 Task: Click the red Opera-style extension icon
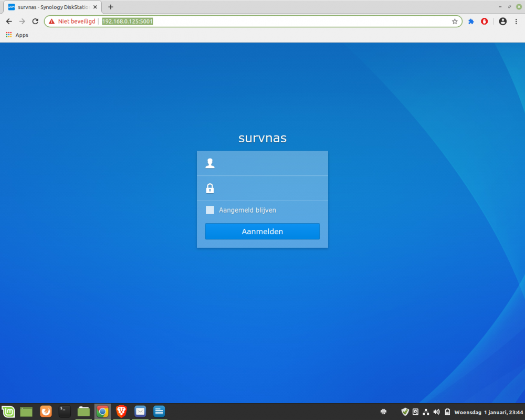click(484, 22)
